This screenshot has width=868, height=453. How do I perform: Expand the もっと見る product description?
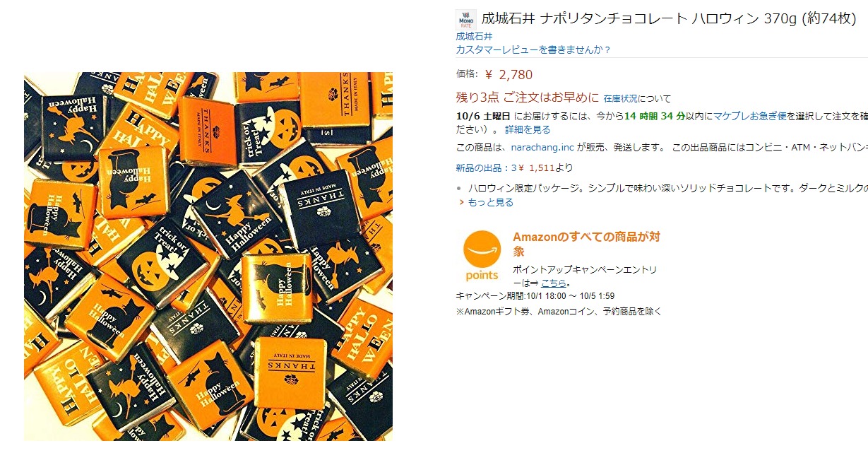point(490,202)
